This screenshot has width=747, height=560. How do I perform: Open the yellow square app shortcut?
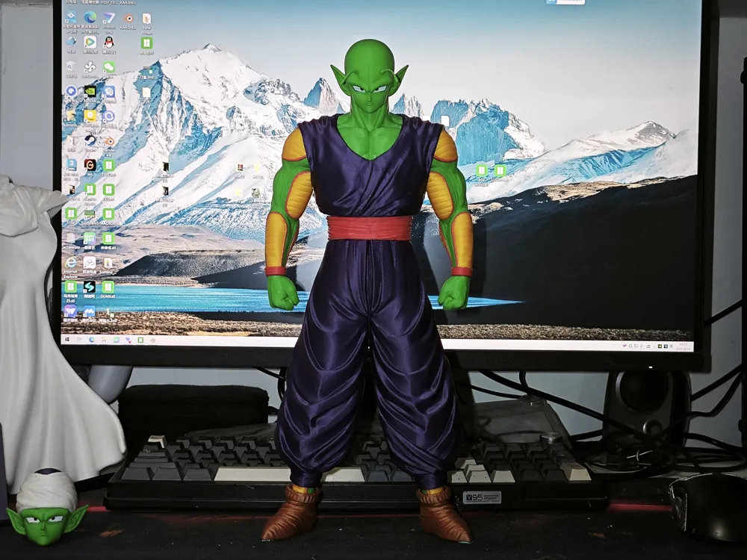[x=90, y=116]
